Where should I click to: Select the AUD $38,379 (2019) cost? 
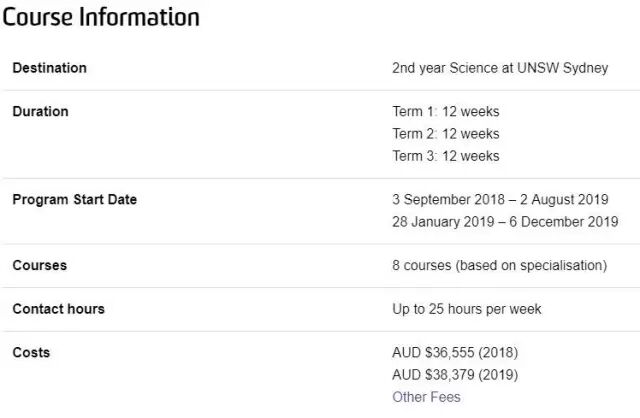455,375
